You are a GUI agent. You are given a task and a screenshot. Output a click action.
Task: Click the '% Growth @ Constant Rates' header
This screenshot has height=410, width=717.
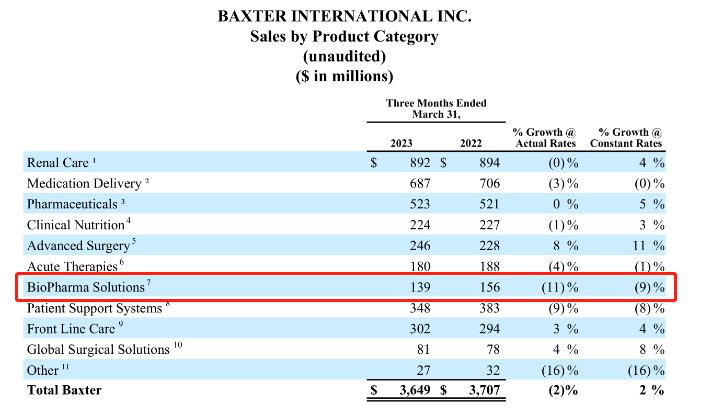[626, 138]
